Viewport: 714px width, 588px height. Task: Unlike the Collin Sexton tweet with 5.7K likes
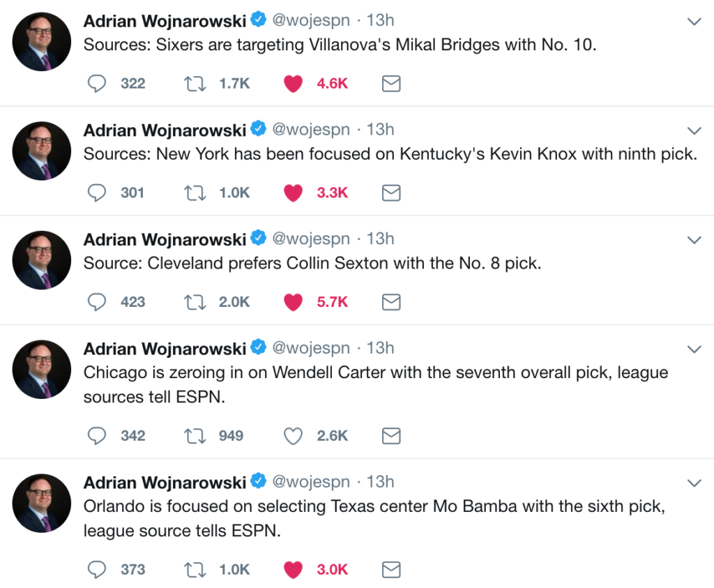[294, 302]
